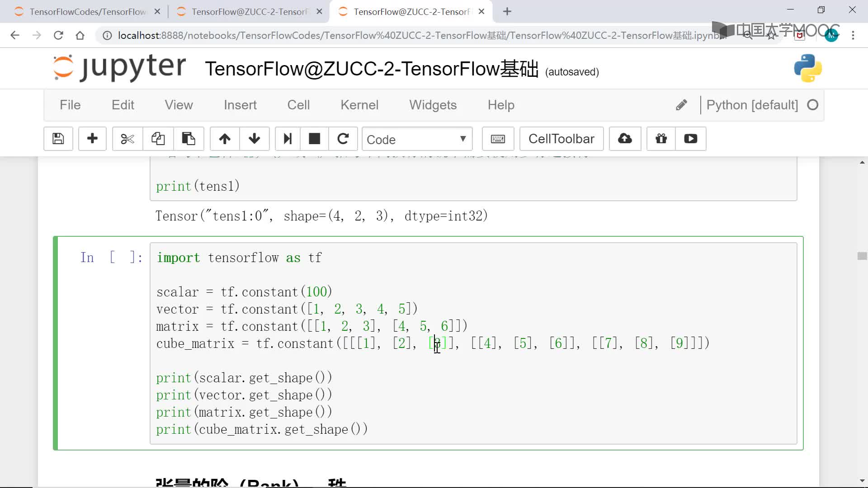Click the print(cube_matrix.get_shape()) line
Viewport: 868px width, 488px height.
[x=262, y=429]
